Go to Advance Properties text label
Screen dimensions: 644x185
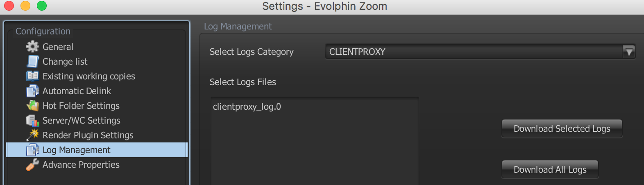coord(81,165)
